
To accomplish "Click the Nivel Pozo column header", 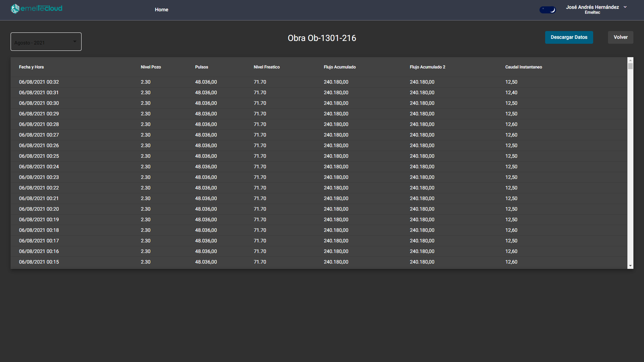I will pyautogui.click(x=151, y=67).
